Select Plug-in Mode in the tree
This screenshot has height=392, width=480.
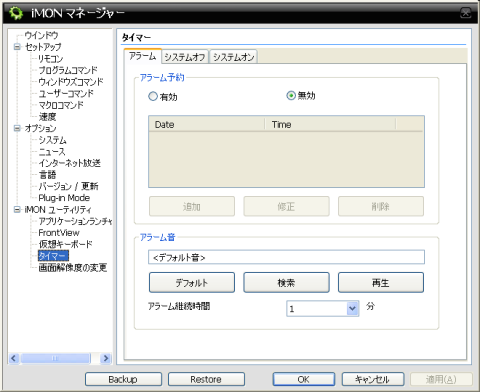tap(64, 198)
